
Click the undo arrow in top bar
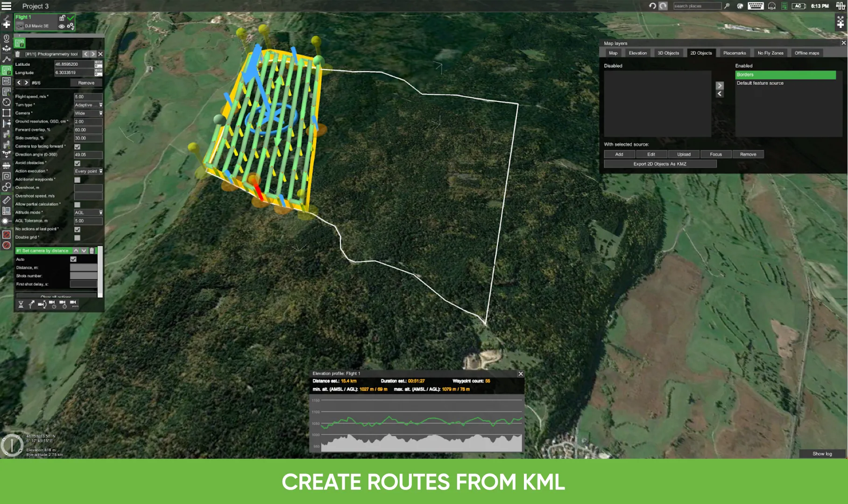coord(652,6)
